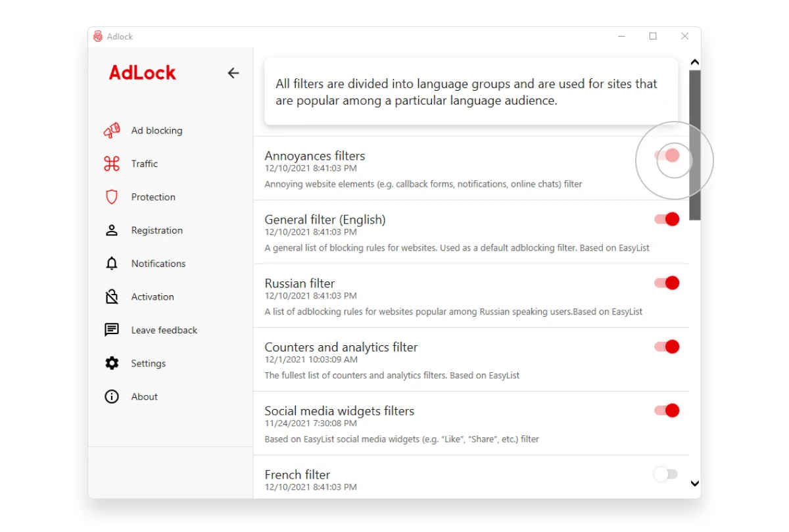
Task: Open Settings in the sidebar
Action: tap(149, 363)
